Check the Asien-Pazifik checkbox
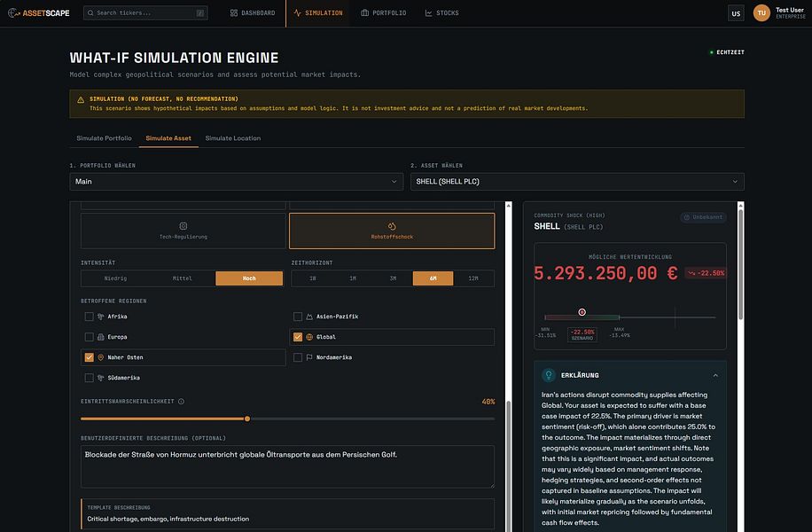The width and height of the screenshot is (812, 532). coord(298,317)
